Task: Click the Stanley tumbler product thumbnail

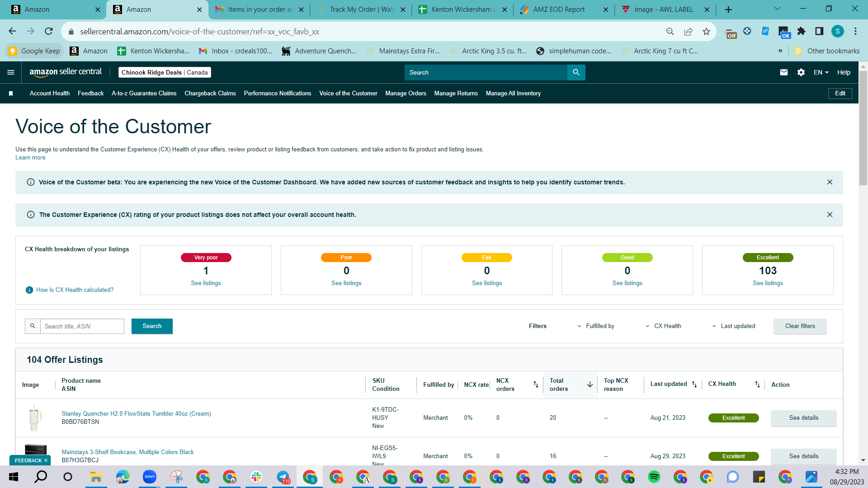Action: pyautogui.click(x=35, y=418)
